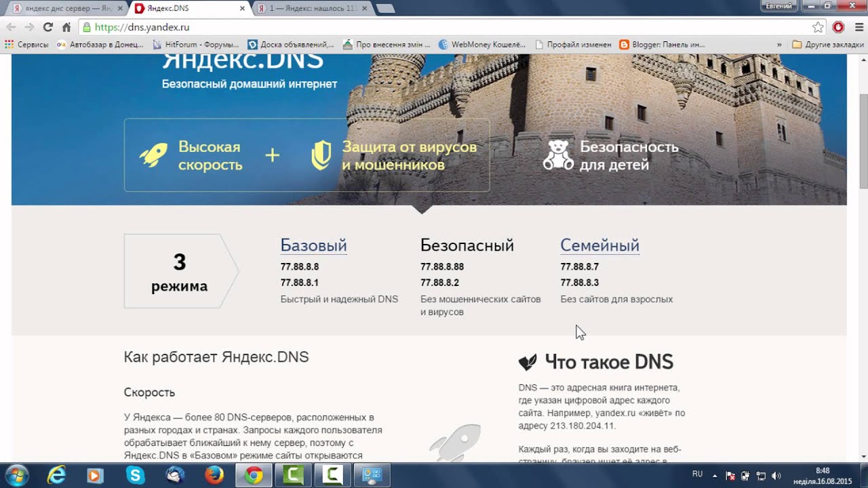Click IP address 77.88.8.7
The width and height of the screenshot is (868, 488).
(x=579, y=267)
